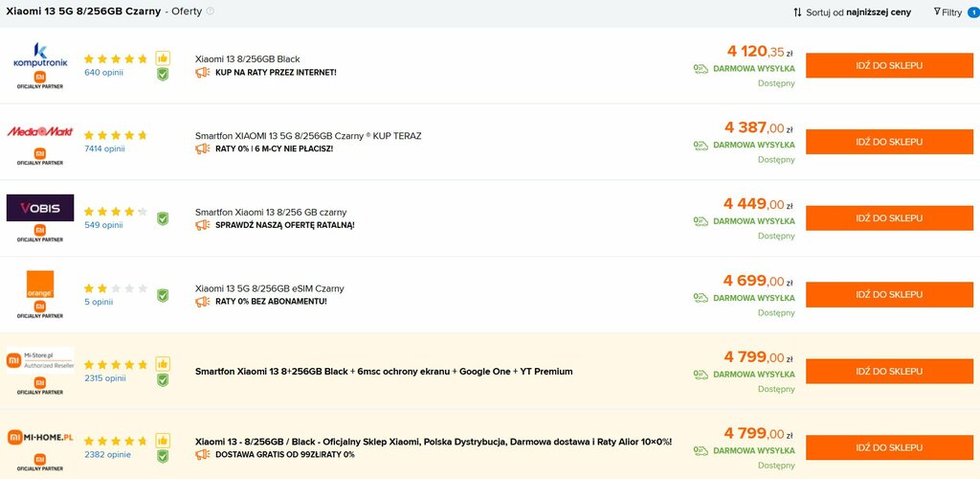
Task: Click the Xiaomi official partner badge under Komputronik
Action: click(40, 80)
